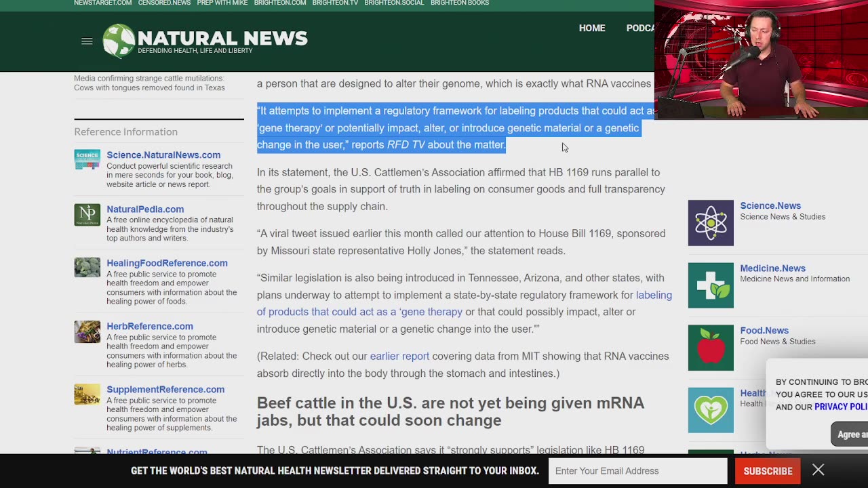Open the hamburger menu icon
Screen dimensions: 868x488
click(x=87, y=41)
